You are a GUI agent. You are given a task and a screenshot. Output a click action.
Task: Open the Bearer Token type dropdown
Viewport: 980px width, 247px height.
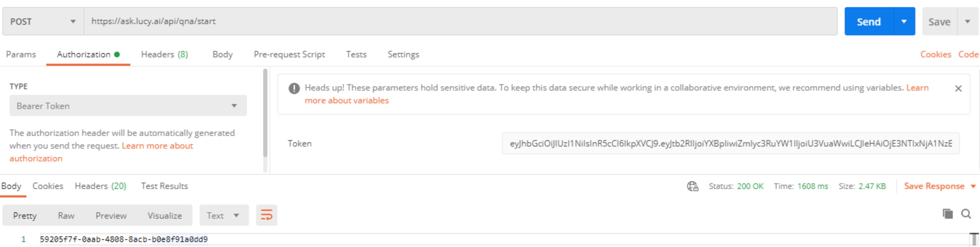[128, 105]
